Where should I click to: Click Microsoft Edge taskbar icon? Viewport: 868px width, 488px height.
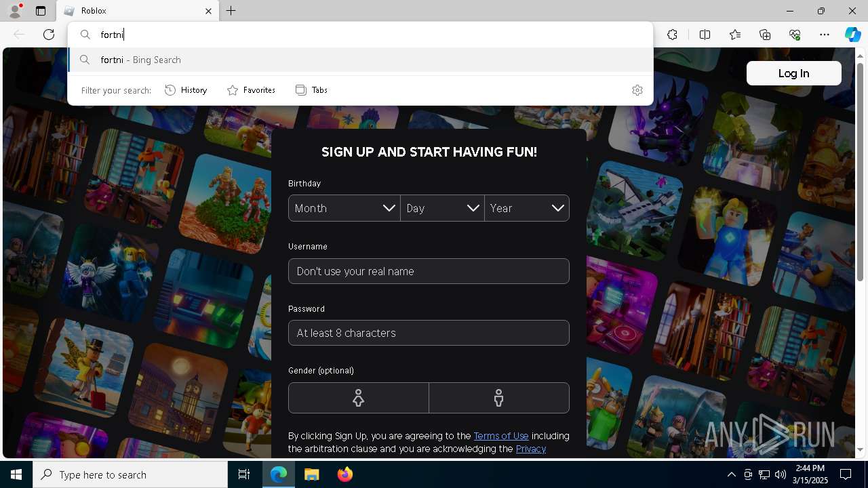coord(279,474)
